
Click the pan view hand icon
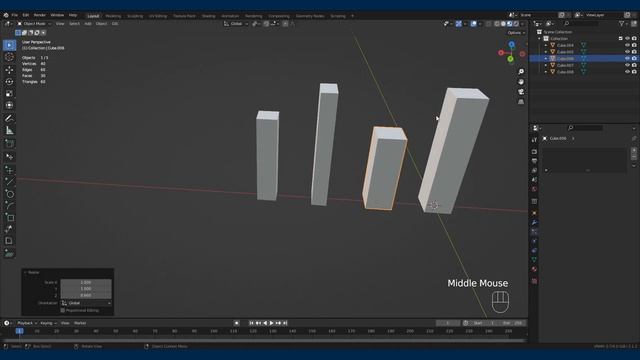(521, 82)
